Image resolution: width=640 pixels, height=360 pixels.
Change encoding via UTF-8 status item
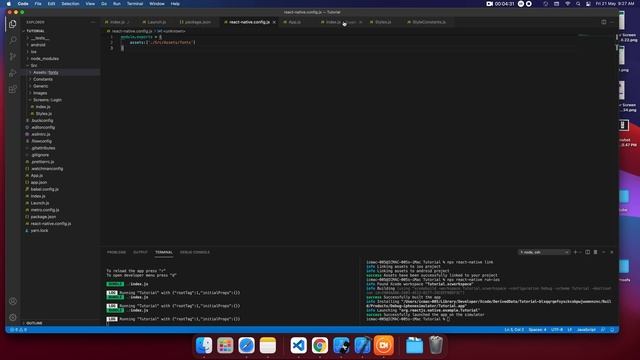coord(557,330)
